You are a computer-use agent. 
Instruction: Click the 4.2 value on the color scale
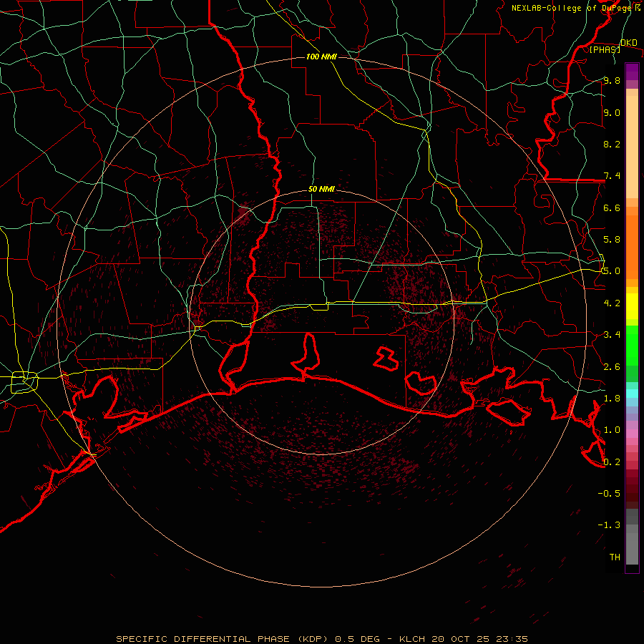612,303
